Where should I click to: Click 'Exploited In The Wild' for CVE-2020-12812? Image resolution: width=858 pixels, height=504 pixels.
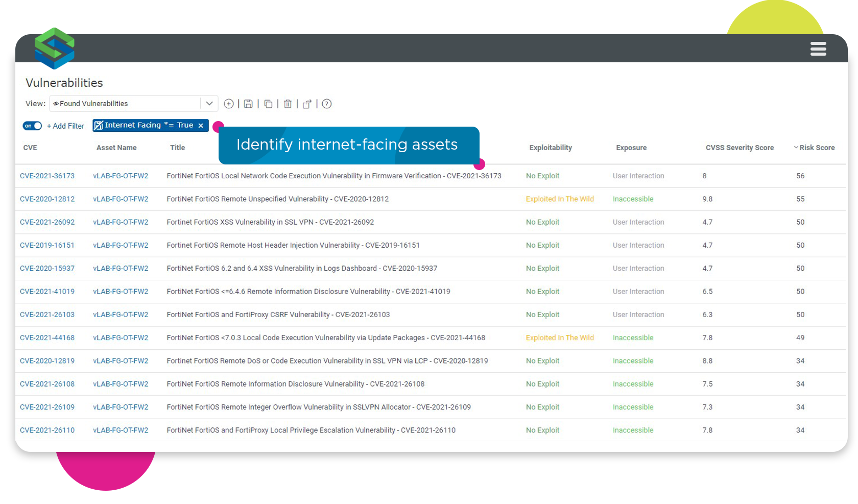click(560, 199)
